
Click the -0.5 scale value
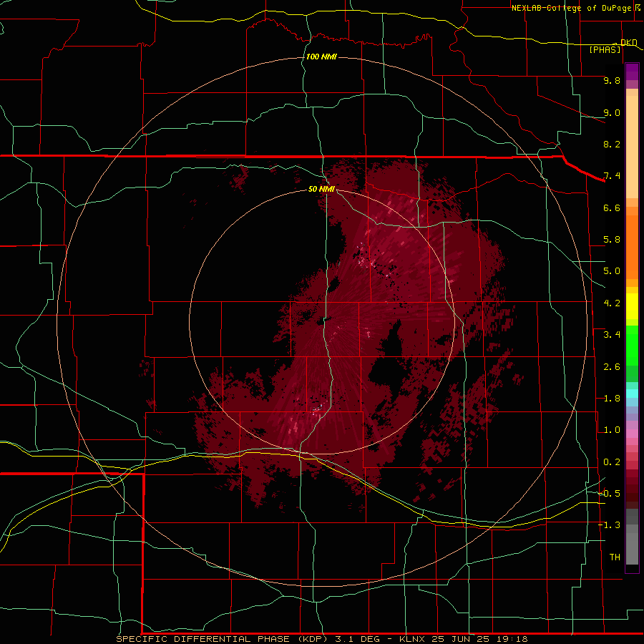click(609, 493)
